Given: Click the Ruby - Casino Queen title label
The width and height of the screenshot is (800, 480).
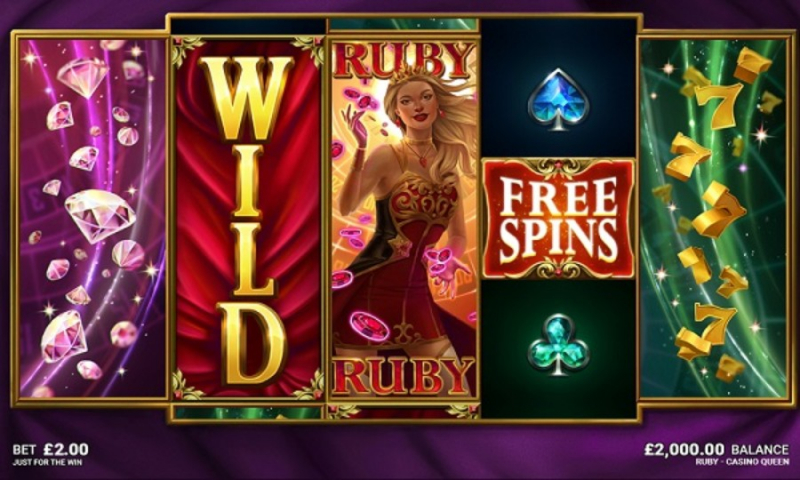Looking at the screenshot, I should [742, 462].
